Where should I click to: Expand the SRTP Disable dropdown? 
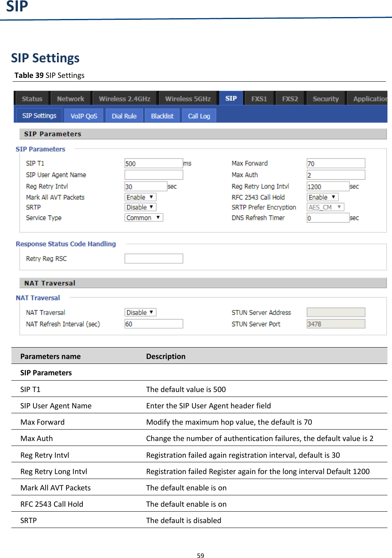pyautogui.click(x=140, y=207)
